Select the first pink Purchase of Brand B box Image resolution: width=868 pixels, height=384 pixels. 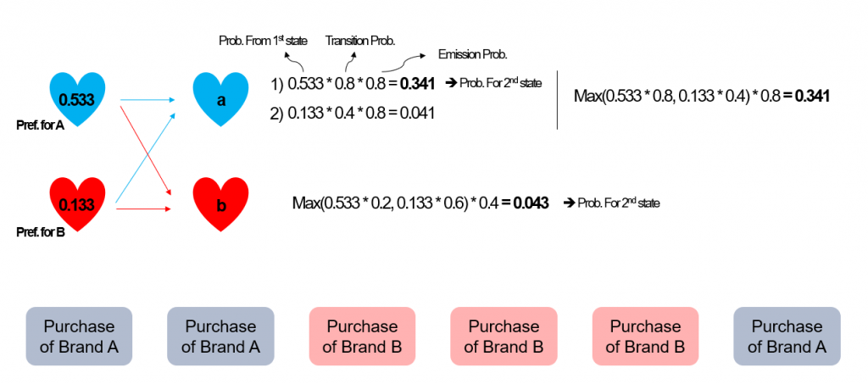tap(362, 337)
